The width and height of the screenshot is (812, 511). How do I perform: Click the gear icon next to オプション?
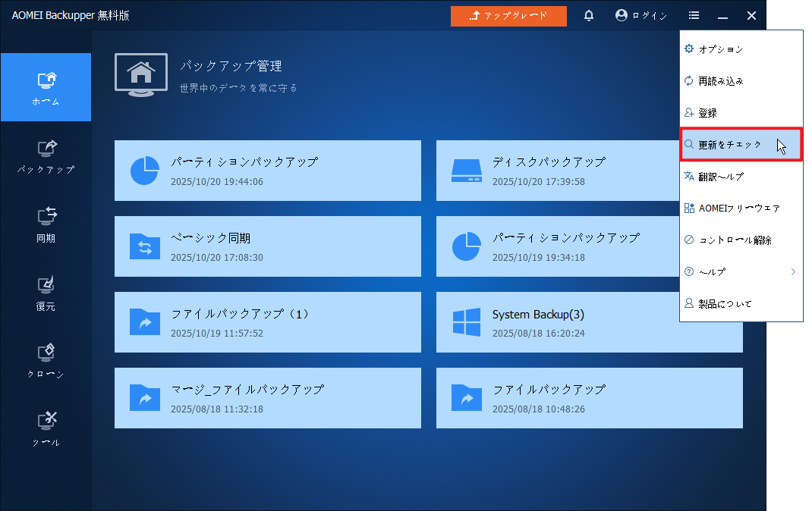(689, 49)
